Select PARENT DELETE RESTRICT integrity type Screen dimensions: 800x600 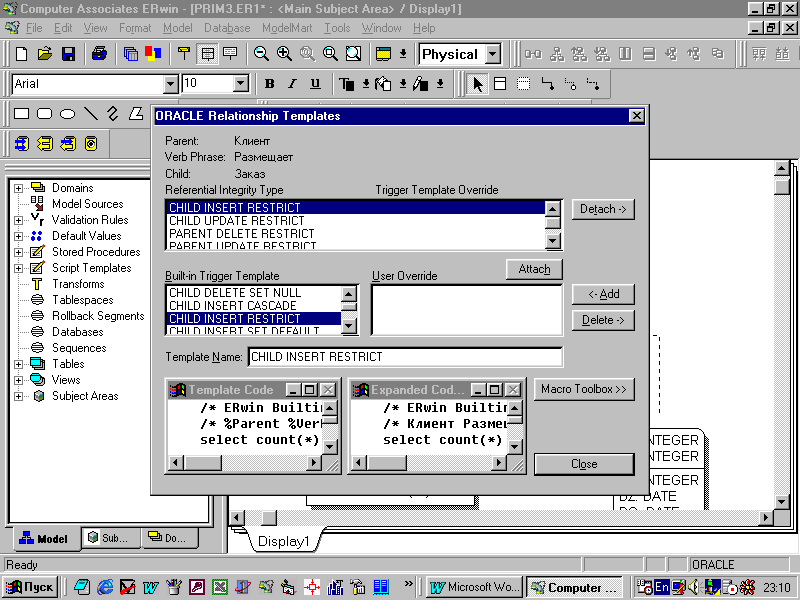coord(356,234)
